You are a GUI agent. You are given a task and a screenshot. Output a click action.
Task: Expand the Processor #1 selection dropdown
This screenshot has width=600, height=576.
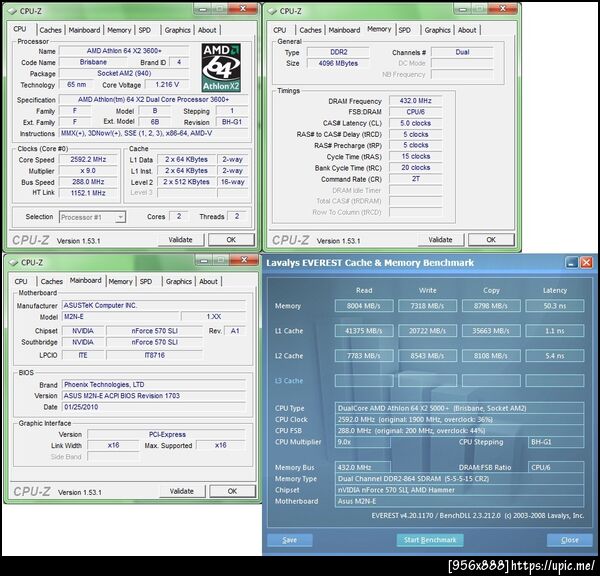click(x=120, y=217)
